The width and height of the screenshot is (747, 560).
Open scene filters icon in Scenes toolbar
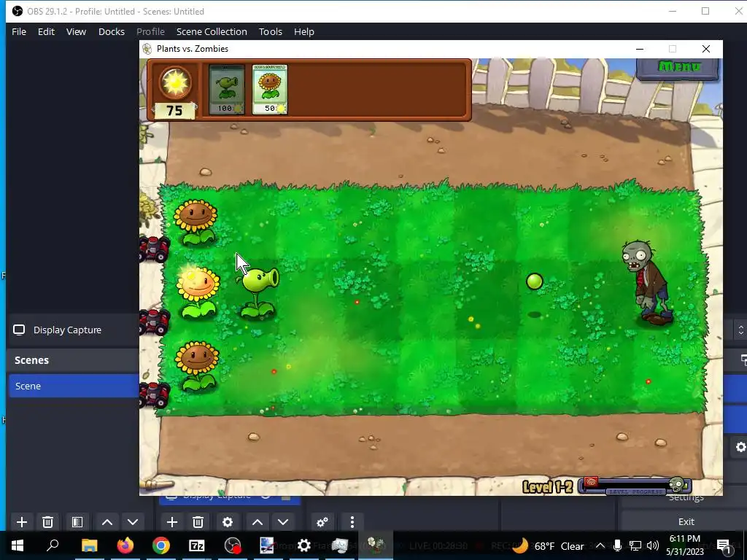[x=77, y=522]
